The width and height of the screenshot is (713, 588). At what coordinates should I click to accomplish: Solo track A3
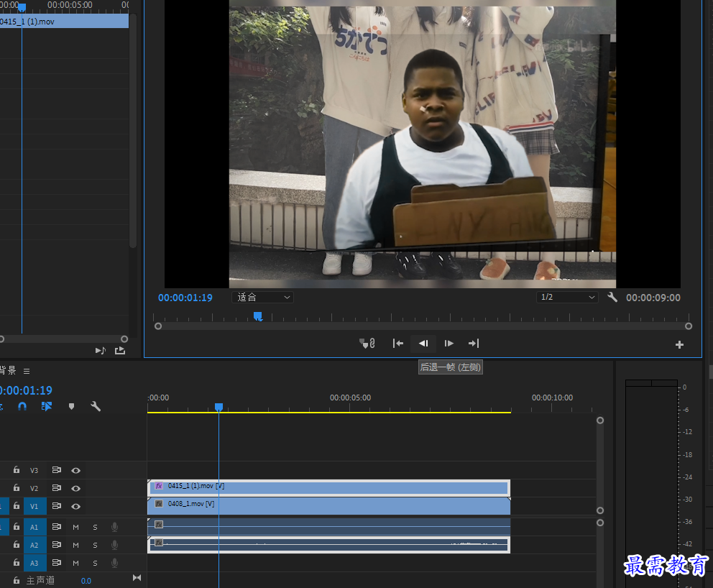[95, 563]
